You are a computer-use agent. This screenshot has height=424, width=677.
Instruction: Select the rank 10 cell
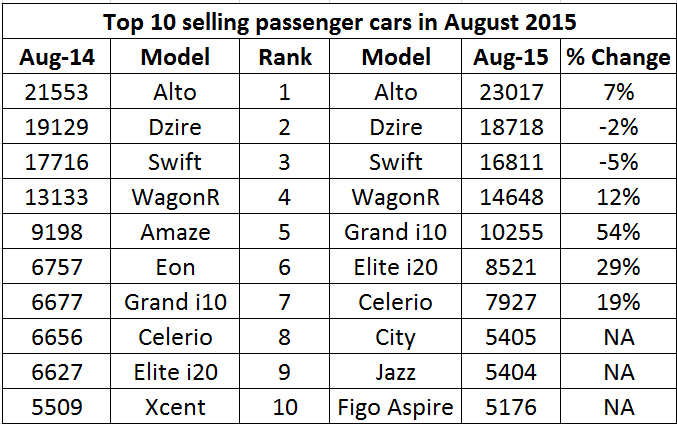coord(285,408)
